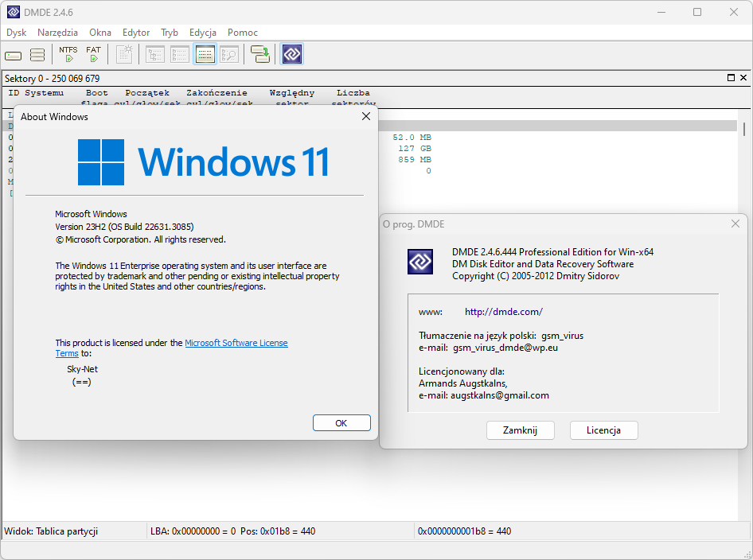Close the About Windows dialog with X
Screen dimensions: 753x560
366,117
